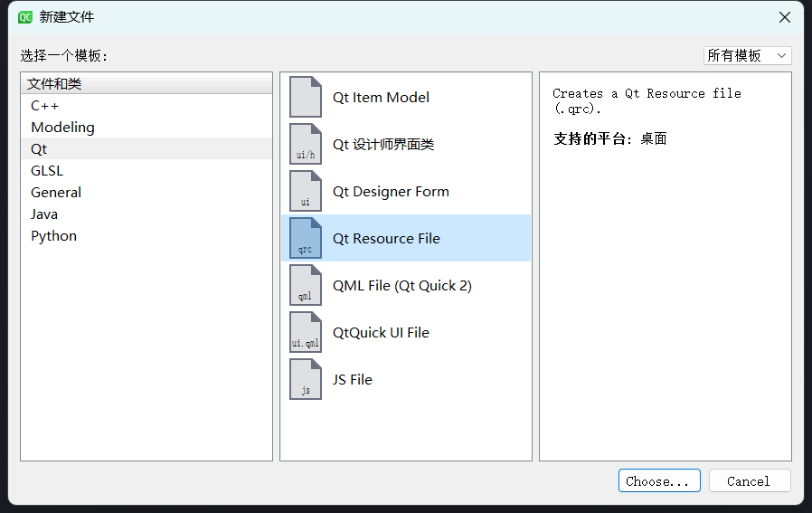The height and width of the screenshot is (513, 812).
Task: Select the Qt category
Action: pyautogui.click(x=146, y=148)
